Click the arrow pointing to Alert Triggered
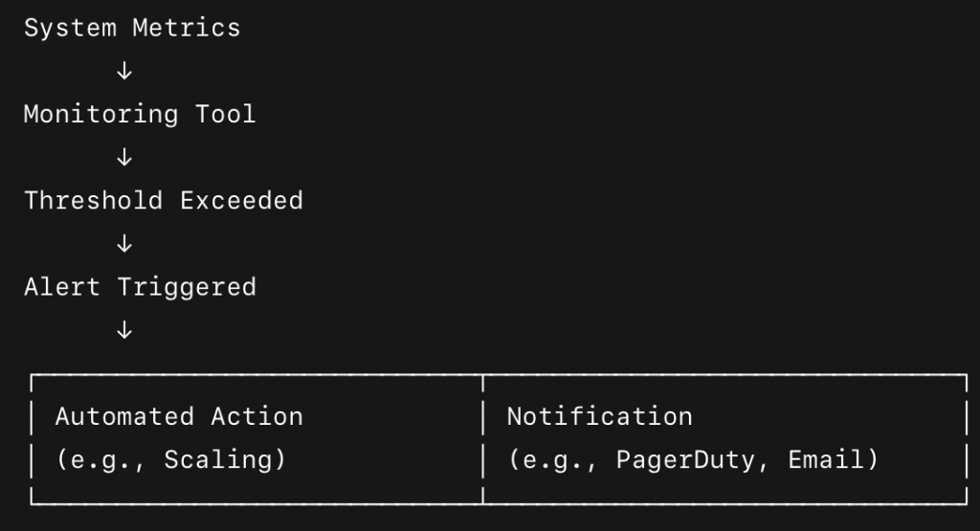The height and width of the screenshot is (531, 980). (124, 243)
